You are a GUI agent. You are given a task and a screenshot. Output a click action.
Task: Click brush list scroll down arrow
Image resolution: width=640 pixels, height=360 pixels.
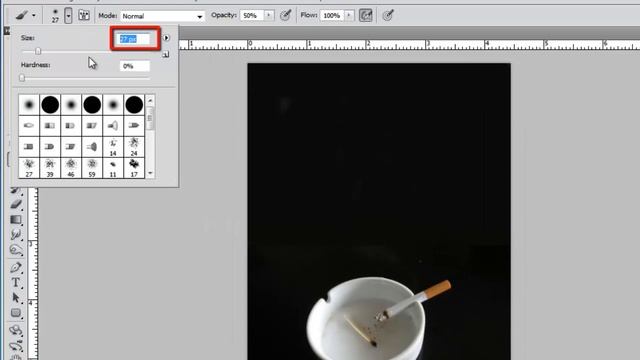point(150,173)
